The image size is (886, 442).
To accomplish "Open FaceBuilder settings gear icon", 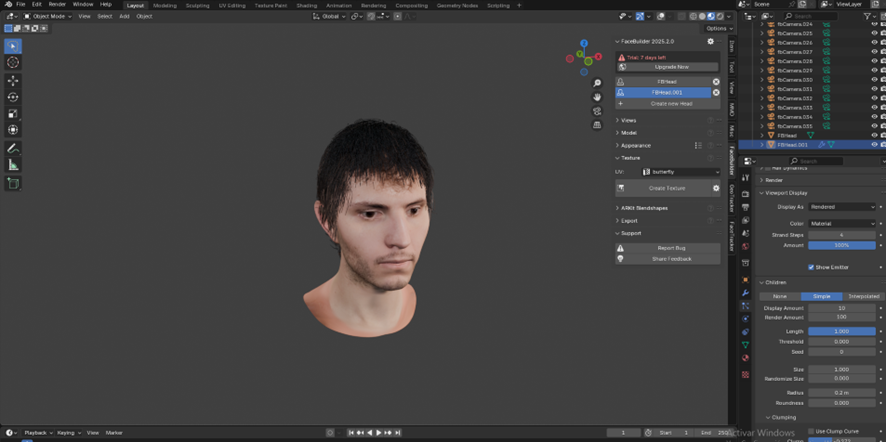I will coord(711,42).
